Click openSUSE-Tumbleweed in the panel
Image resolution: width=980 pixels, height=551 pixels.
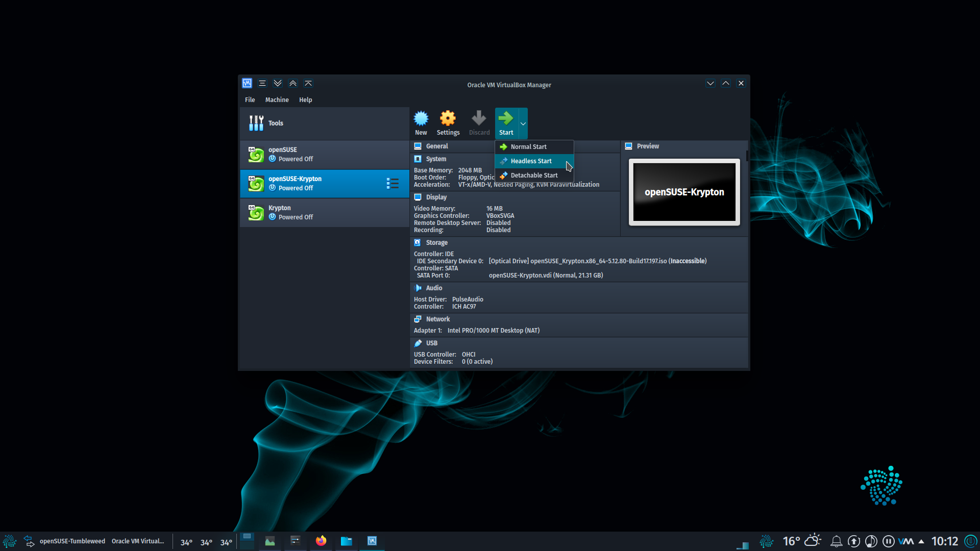[72, 541]
